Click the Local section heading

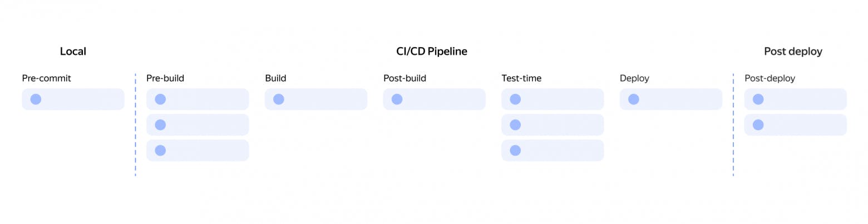pos(73,52)
